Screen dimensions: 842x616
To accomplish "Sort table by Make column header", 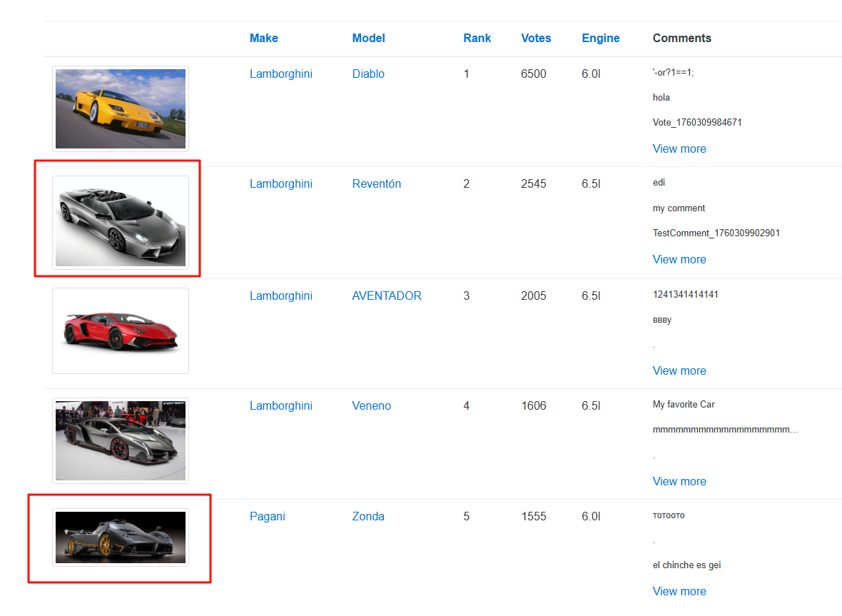I will pos(263,39).
